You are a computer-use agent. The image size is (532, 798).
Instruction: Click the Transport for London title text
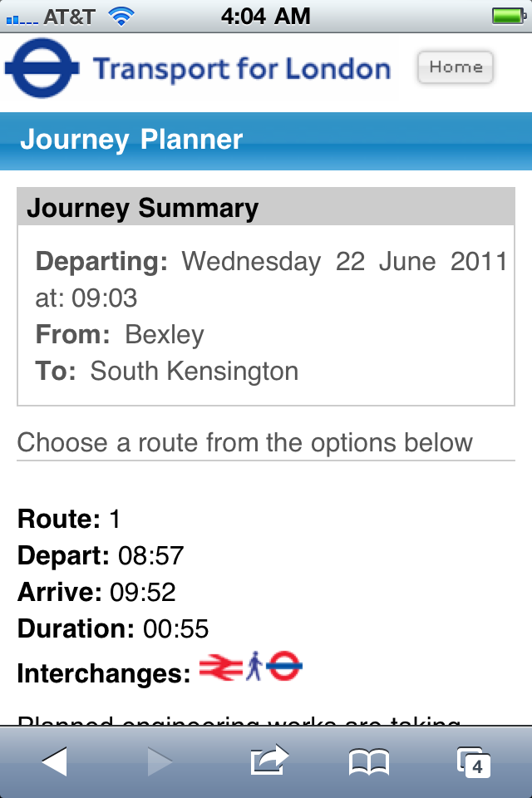point(241,69)
